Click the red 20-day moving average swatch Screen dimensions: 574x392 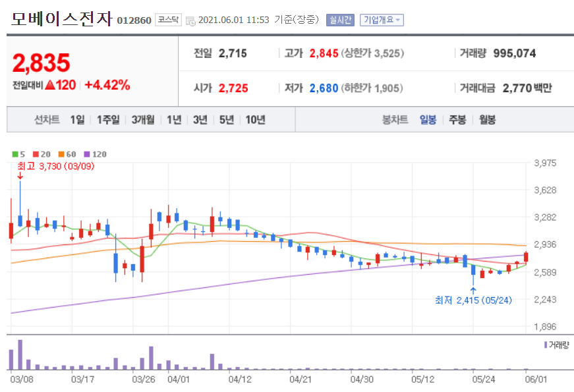click(x=36, y=154)
